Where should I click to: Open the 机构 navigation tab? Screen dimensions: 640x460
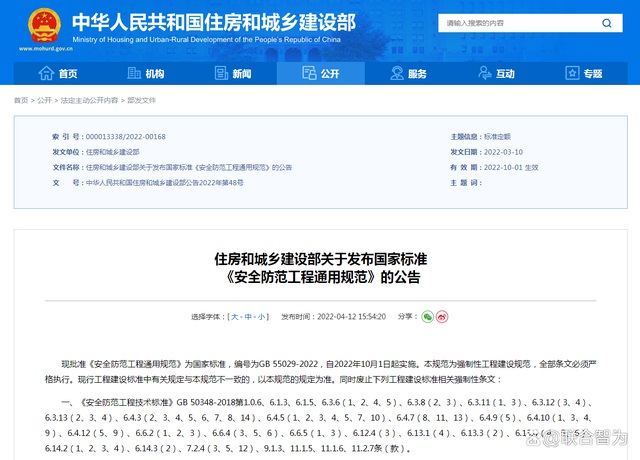[x=146, y=73]
